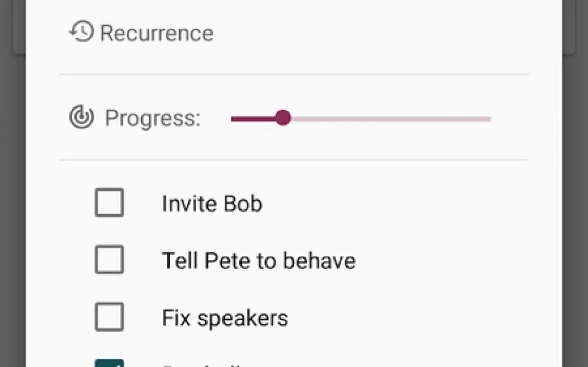Select the Tell Pete to behave subtask text
The width and height of the screenshot is (588, 367).
point(259,261)
